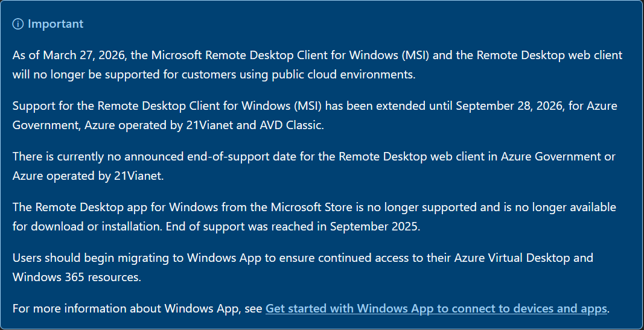Screen dimensions: 644x330
Task: Open the Get started with Windows App link
Action: 436,309
